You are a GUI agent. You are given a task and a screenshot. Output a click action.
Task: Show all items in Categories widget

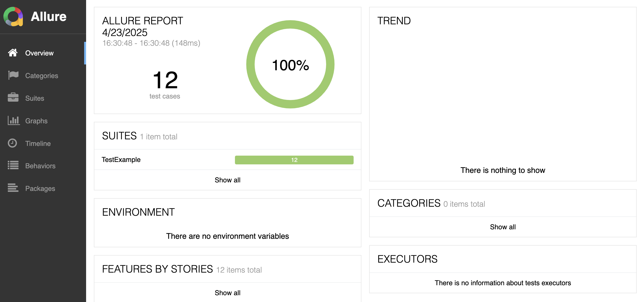(x=502, y=227)
